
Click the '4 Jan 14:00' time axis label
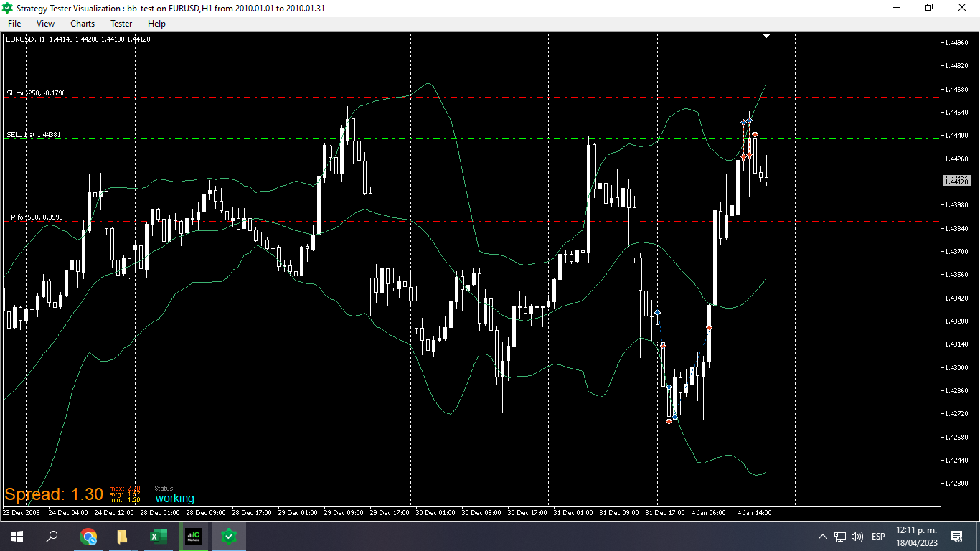tap(755, 513)
